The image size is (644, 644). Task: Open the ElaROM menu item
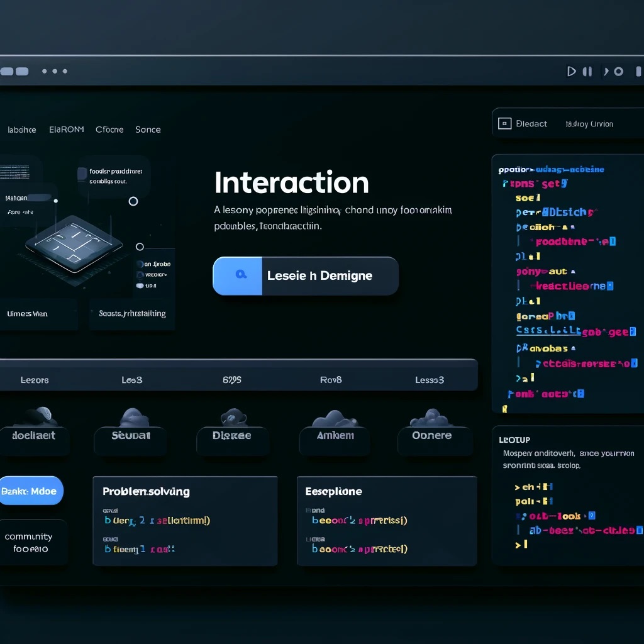[66, 130]
